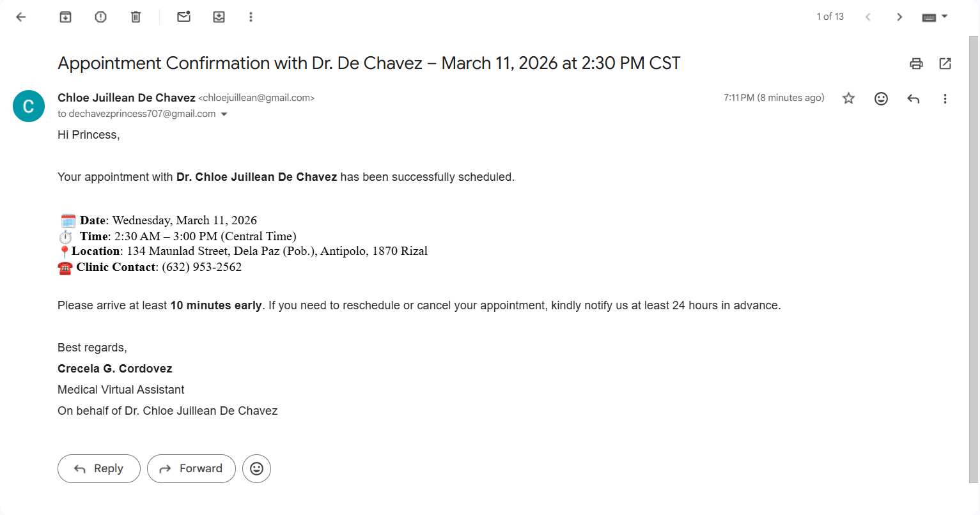Screen dimensions: 980x515
Task: Archive this email
Action: pos(65,17)
